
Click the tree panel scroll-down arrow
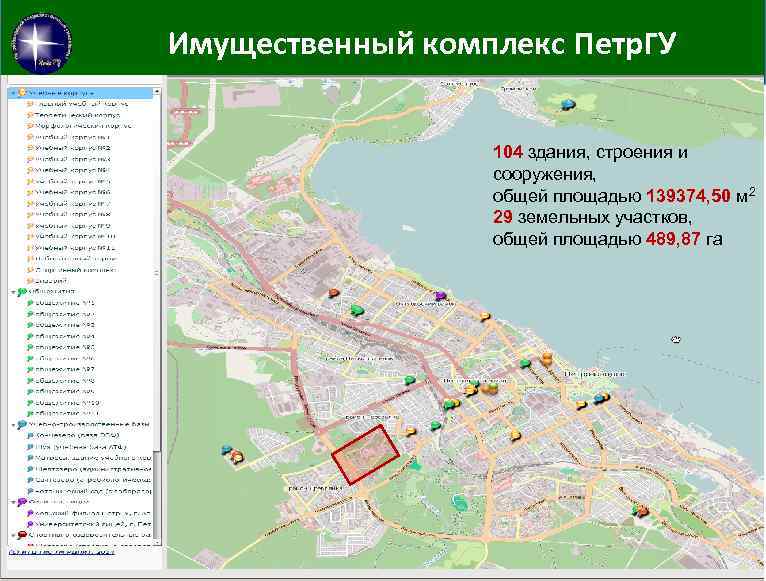(157, 541)
